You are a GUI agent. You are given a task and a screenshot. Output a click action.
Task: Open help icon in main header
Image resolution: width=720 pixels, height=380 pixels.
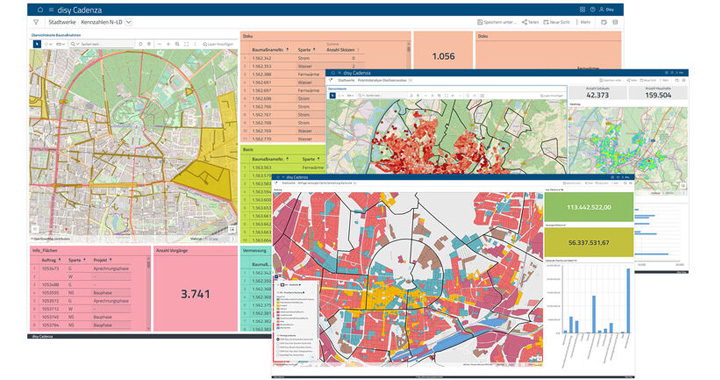(x=592, y=10)
